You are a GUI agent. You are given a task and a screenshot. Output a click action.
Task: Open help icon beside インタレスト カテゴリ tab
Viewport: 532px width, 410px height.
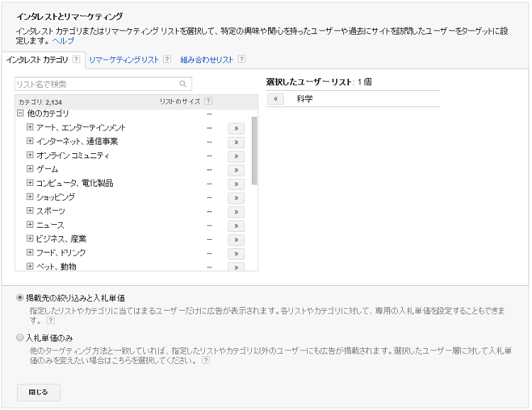pos(77,59)
